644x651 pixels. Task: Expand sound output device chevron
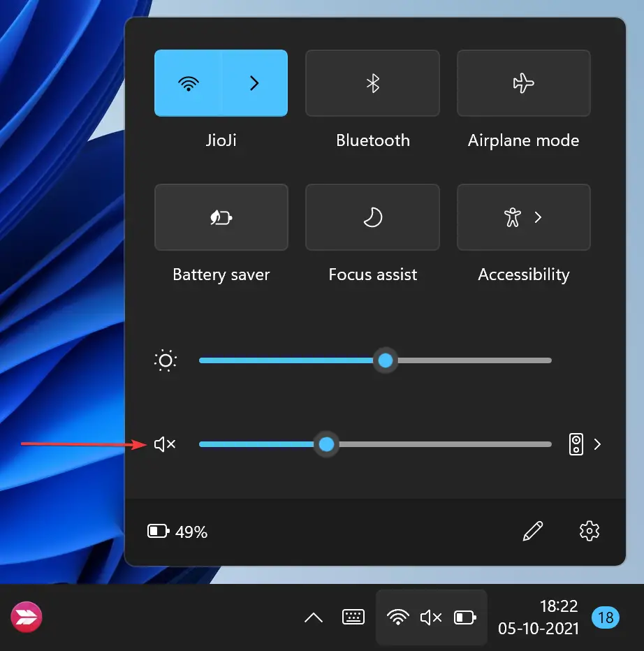tap(597, 444)
